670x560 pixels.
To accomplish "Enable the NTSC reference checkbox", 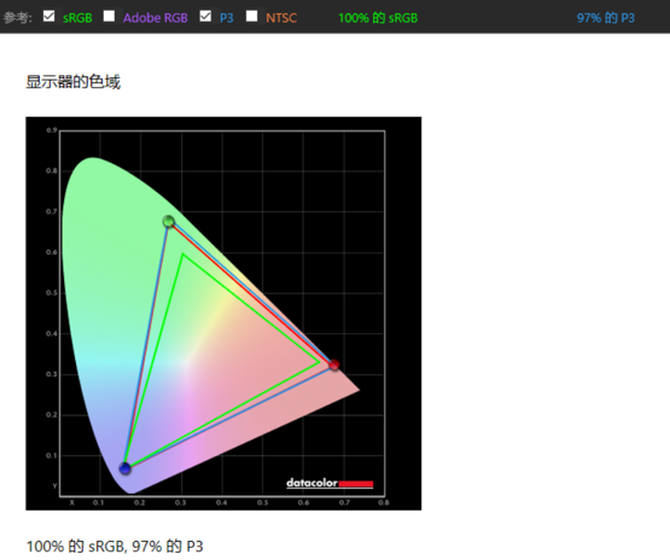I will [x=252, y=17].
